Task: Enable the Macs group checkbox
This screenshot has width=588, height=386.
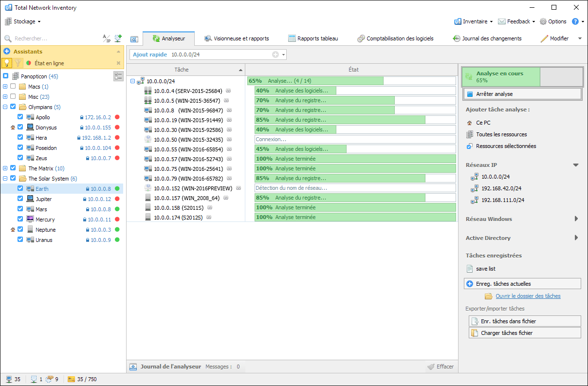Action: 13,87
